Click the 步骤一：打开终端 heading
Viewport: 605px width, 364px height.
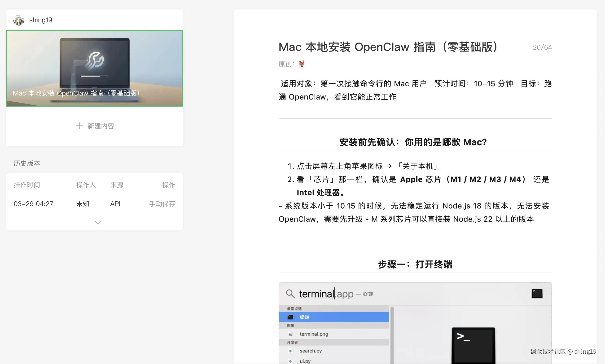(x=415, y=264)
